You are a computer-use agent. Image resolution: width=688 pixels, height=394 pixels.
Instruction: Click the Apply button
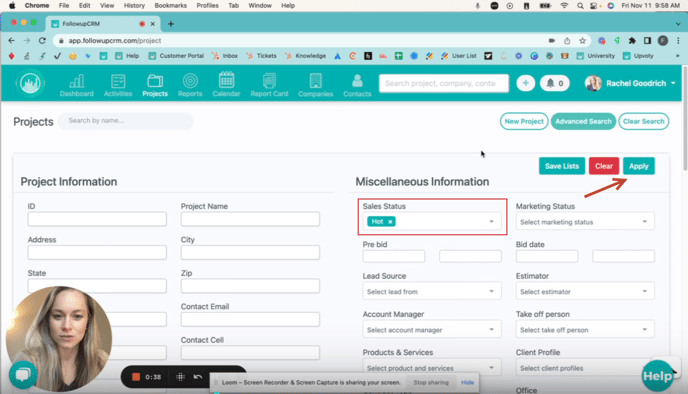tap(638, 166)
